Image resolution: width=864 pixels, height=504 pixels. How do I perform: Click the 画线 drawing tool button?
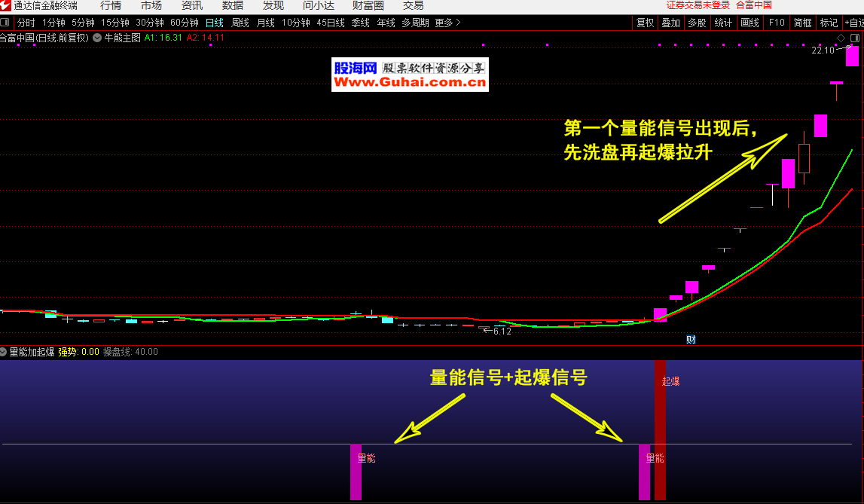(750, 23)
